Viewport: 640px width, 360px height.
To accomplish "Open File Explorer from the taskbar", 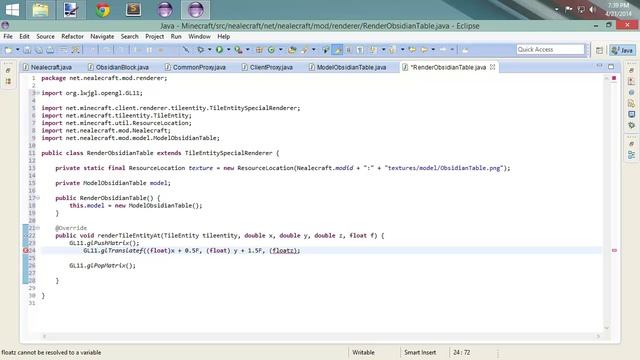I will point(40,10).
